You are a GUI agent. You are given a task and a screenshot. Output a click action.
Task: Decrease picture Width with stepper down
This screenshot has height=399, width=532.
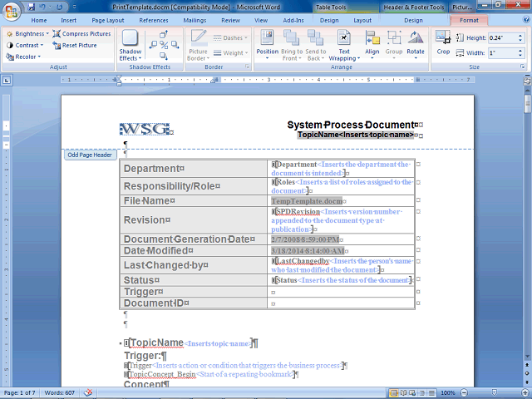point(520,56)
